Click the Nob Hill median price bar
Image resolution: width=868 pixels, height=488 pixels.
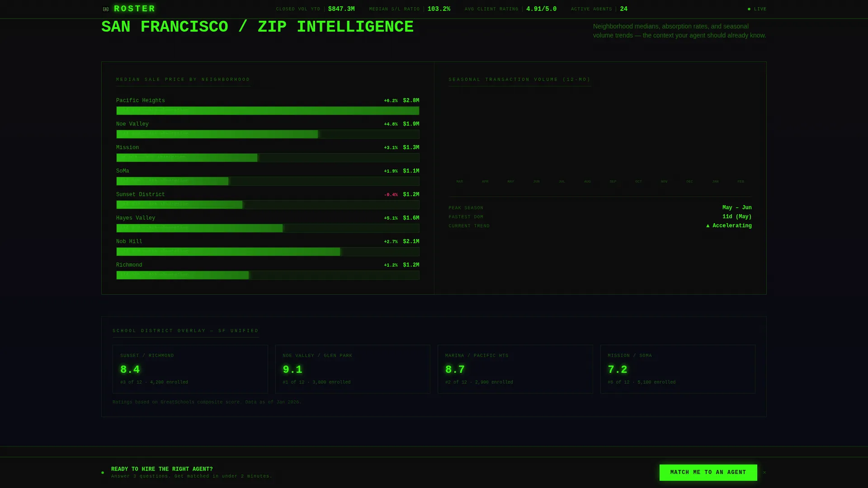tap(268, 252)
